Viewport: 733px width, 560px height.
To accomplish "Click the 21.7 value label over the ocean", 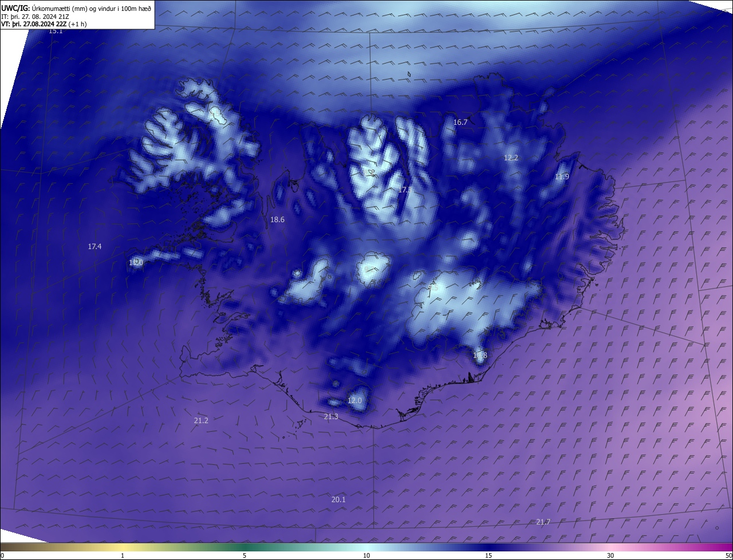I will click(x=543, y=522).
